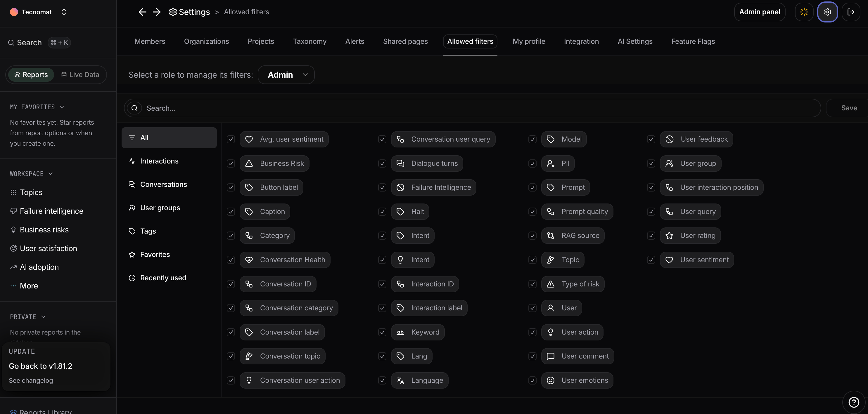Toggle the Conversation Health checkbox
Image resolution: width=868 pixels, height=414 pixels.
[231, 260]
